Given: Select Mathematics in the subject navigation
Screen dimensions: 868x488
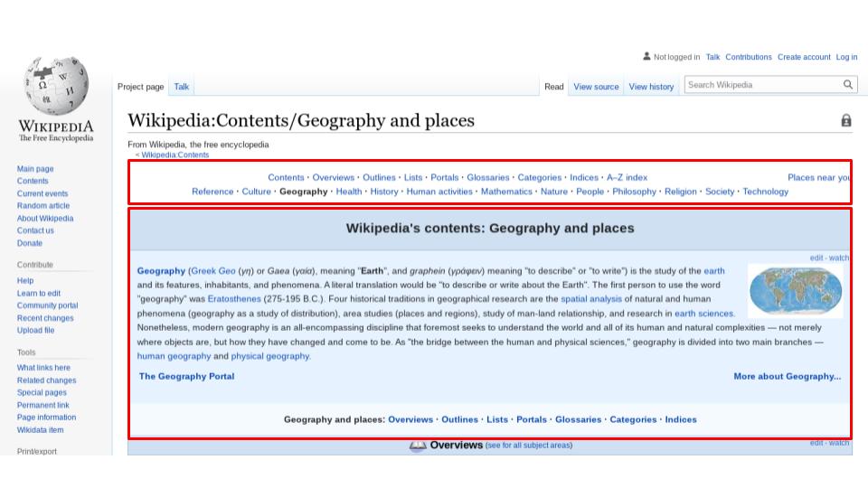Looking at the screenshot, I should point(506,192).
